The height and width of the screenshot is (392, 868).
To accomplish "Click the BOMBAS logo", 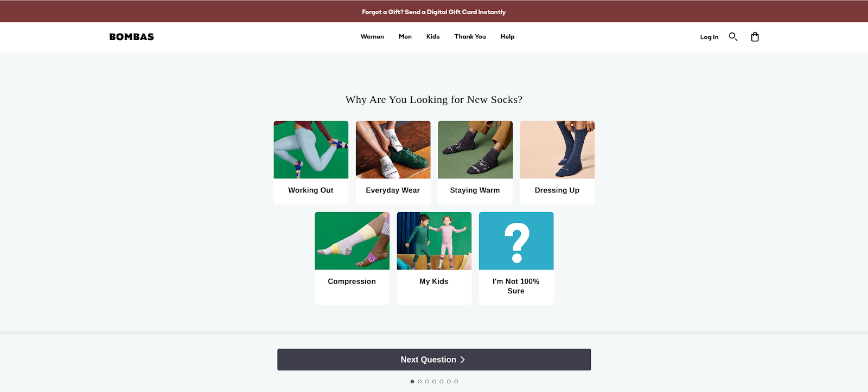I will [x=132, y=37].
